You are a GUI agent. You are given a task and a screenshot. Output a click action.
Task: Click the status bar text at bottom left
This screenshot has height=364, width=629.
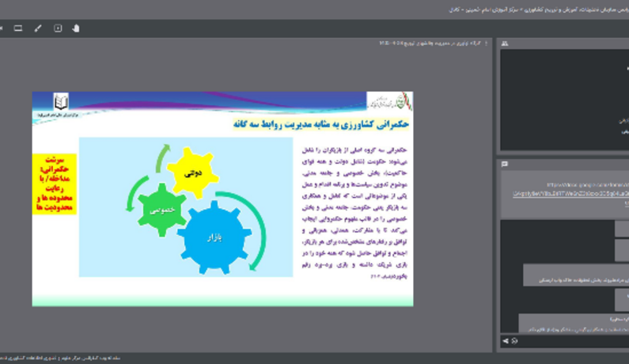(60, 358)
